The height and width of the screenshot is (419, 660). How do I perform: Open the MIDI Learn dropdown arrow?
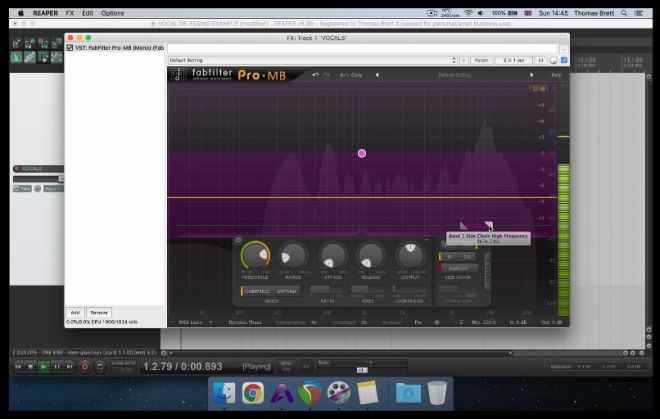pos(210,323)
